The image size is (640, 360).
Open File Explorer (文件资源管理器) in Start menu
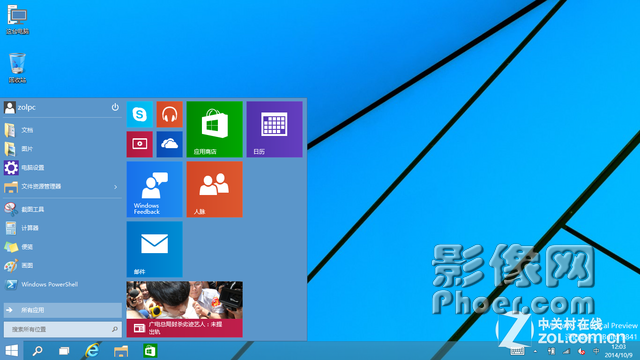[57, 187]
